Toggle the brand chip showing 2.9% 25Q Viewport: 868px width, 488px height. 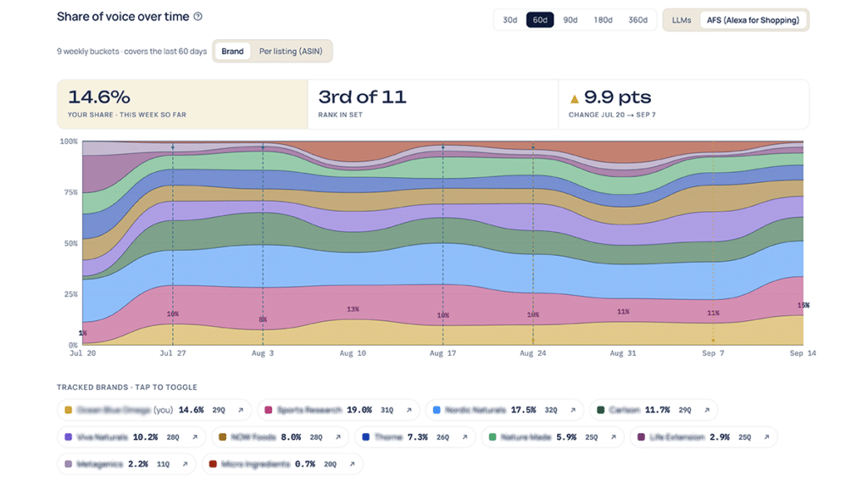pos(704,437)
